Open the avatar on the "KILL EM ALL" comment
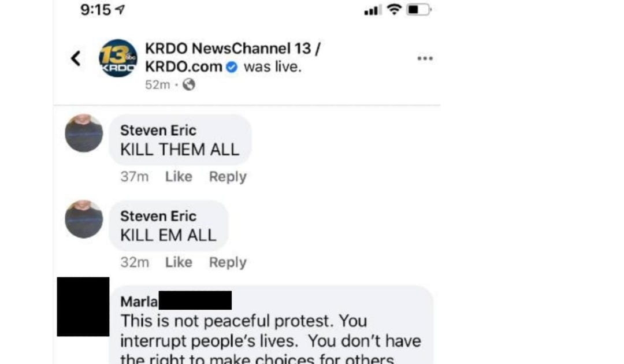 pyautogui.click(x=84, y=219)
